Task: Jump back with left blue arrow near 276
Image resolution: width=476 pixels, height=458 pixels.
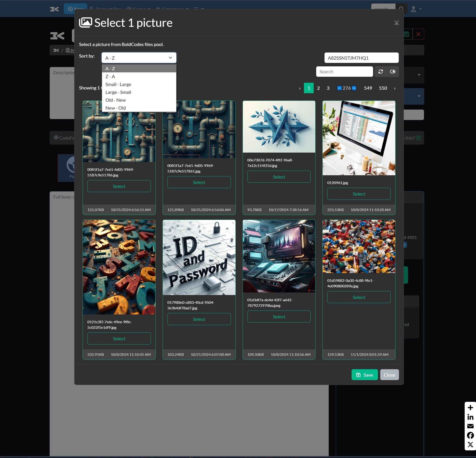Action: [x=339, y=88]
